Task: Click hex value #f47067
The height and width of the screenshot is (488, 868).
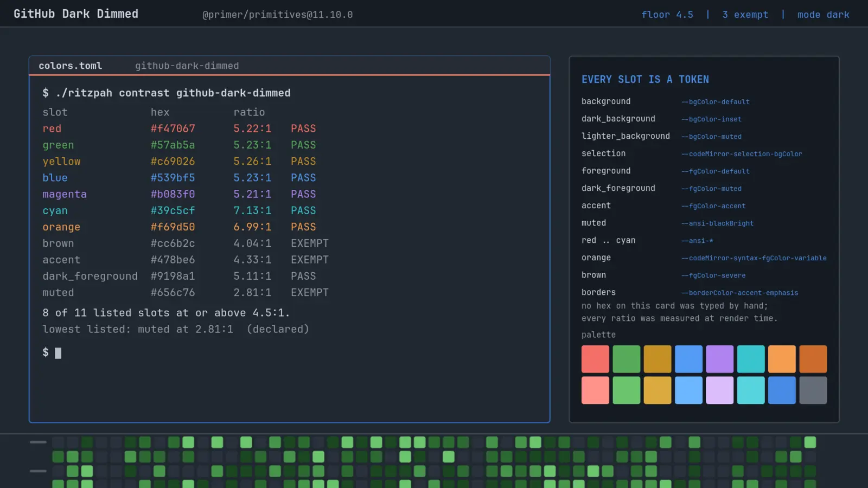Action: [173, 129]
